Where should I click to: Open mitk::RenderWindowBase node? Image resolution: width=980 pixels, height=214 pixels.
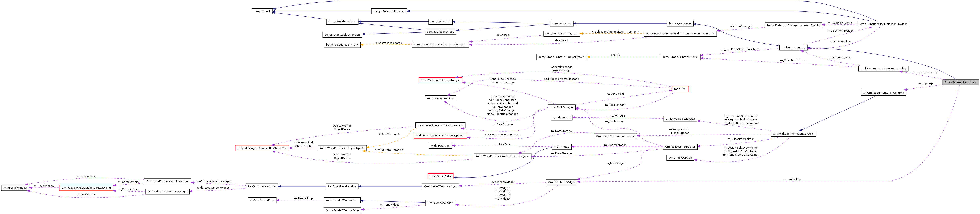click(x=342, y=200)
